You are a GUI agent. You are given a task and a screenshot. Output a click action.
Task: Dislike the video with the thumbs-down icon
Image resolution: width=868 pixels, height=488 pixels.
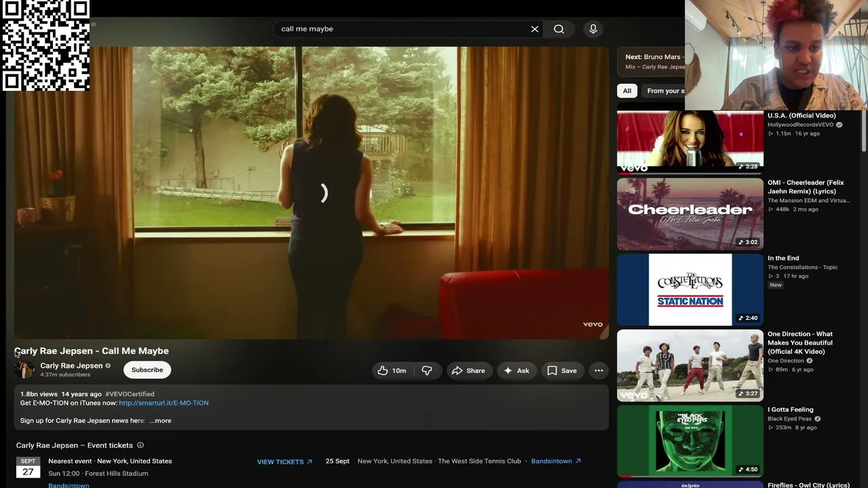pos(427,371)
